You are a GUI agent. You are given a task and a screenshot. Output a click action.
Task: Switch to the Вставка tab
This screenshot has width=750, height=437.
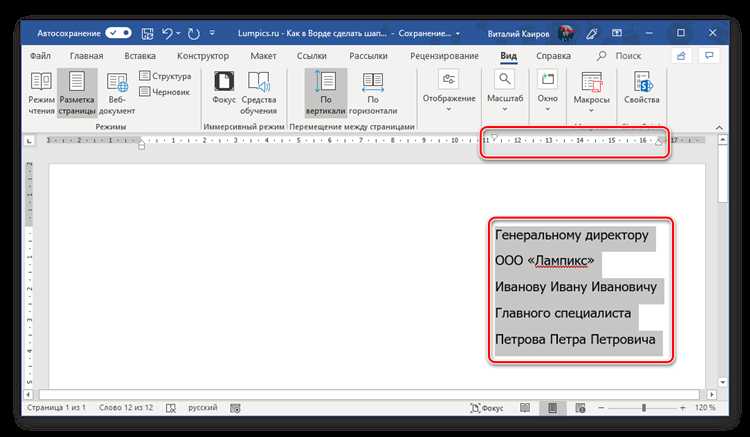(140, 56)
